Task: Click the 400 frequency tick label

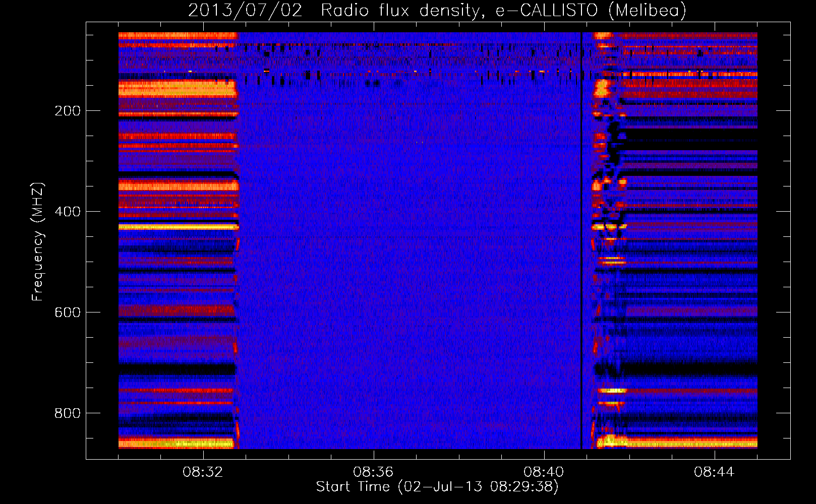Action: (68, 212)
